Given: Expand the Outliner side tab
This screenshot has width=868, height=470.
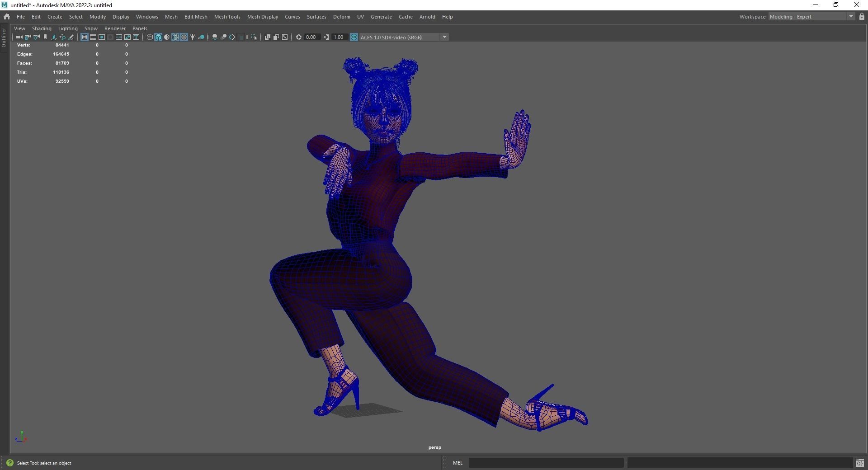Looking at the screenshot, I should point(4,38).
